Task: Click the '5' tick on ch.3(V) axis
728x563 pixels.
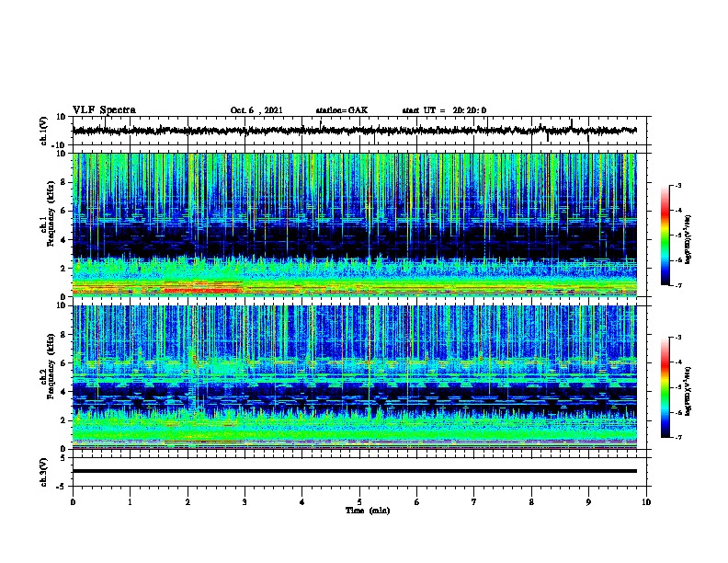Action: (x=63, y=457)
